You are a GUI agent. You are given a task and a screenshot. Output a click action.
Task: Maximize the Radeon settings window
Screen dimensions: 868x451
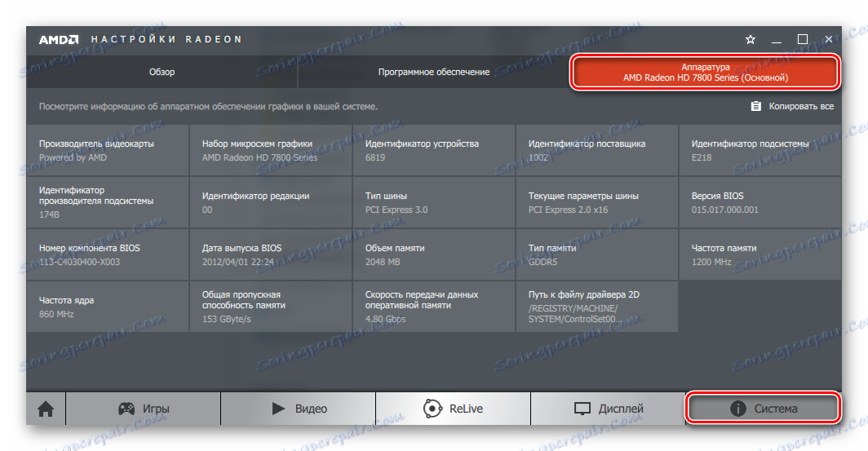click(x=803, y=39)
